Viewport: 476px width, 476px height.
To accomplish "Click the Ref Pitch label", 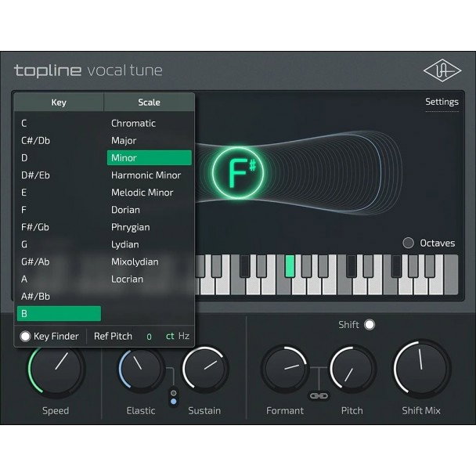I will [x=113, y=336].
